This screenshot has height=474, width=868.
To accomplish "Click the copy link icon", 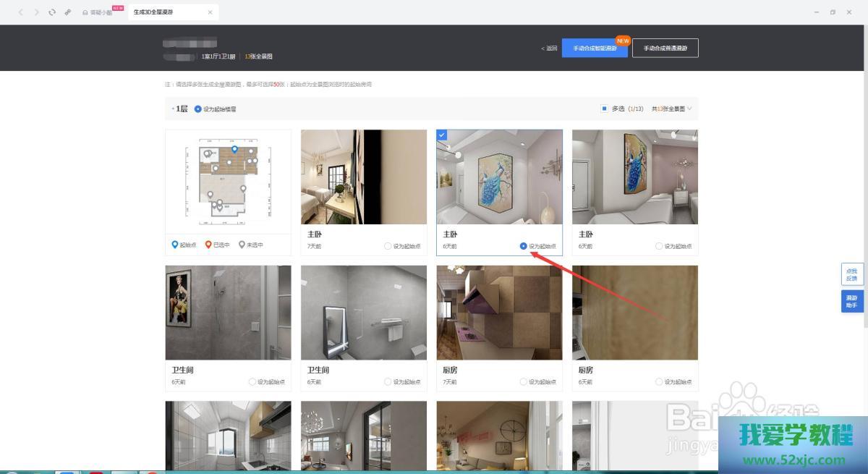I will pyautogui.click(x=68, y=12).
